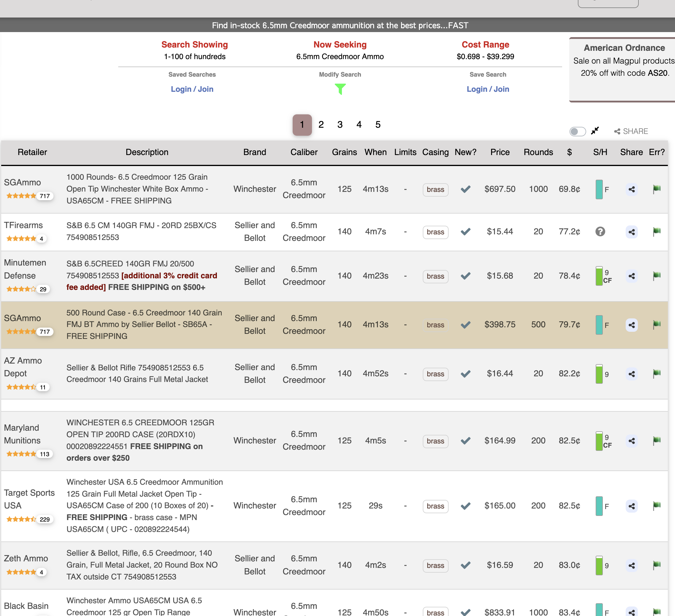Share the AZ Ammo Depot listing
The width and height of the screenshot is (675, 616).
point(631,374)
